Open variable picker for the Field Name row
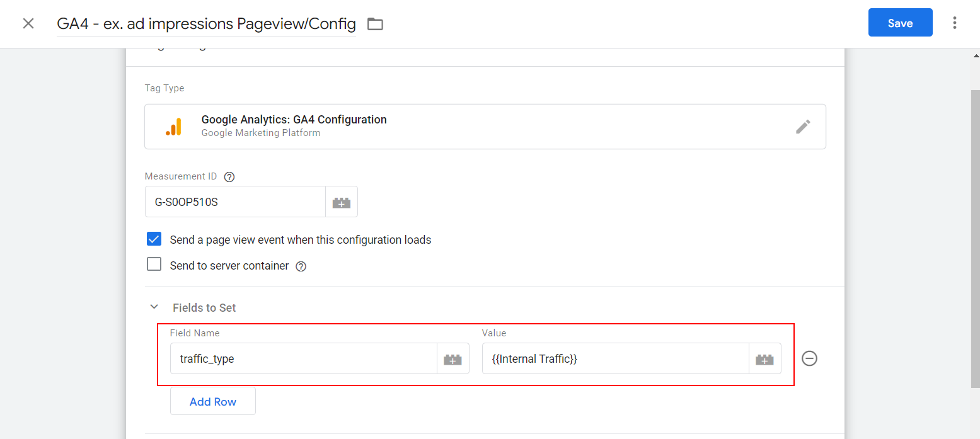The height and width of the screenshot is (439, 980). click(453, 358)
